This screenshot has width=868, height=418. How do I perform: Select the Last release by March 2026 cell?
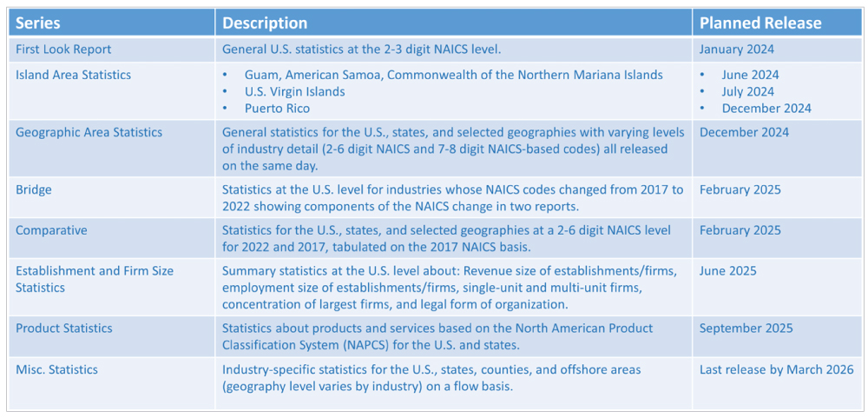(777, 370)
